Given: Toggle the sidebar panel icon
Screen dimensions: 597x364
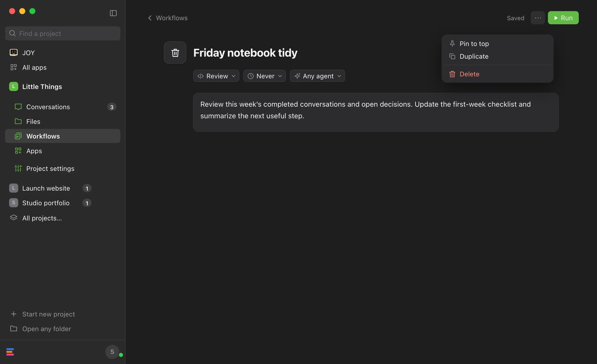Looking at the screenshot, I should pyautogui.click(x=113, y=13).
